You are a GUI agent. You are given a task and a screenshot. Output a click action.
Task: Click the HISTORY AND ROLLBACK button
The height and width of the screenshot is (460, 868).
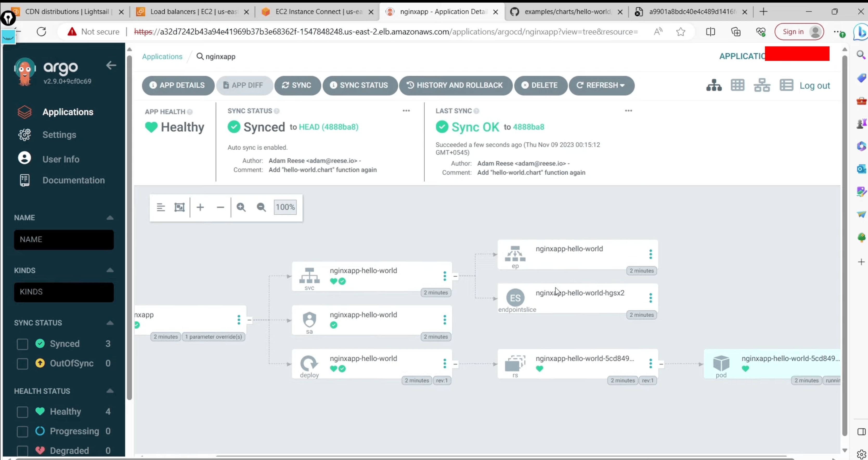point(455,85)
